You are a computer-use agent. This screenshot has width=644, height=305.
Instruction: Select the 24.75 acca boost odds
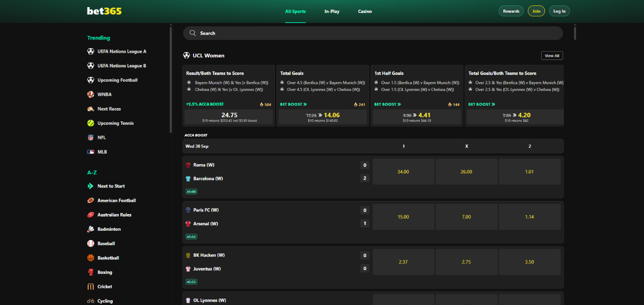coord(229,117)
